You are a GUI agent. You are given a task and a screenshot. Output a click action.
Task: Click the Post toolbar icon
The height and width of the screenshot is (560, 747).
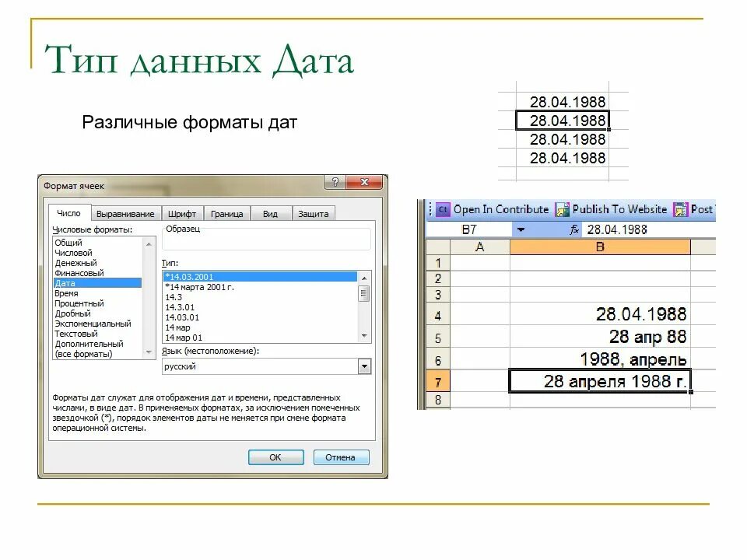point(680,209)
